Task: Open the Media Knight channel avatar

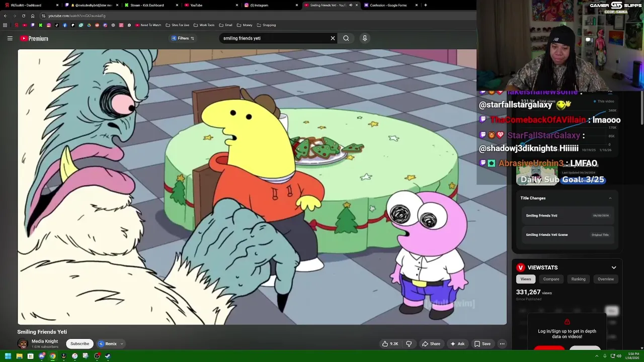Action: [23, 344]
